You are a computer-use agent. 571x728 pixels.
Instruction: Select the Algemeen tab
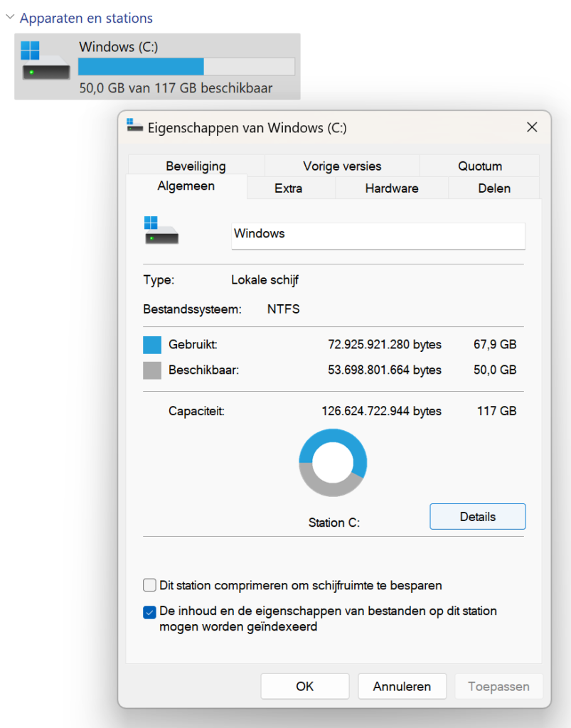point(186,186)
